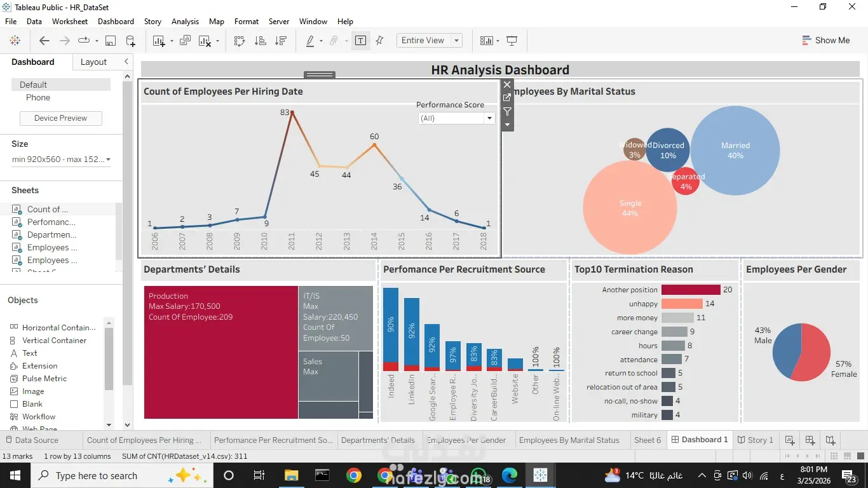This screenshot has height=488, width=868.
Task: Duplicate the sheet using the toolbar icon
Action: click(x=185, y=41)
